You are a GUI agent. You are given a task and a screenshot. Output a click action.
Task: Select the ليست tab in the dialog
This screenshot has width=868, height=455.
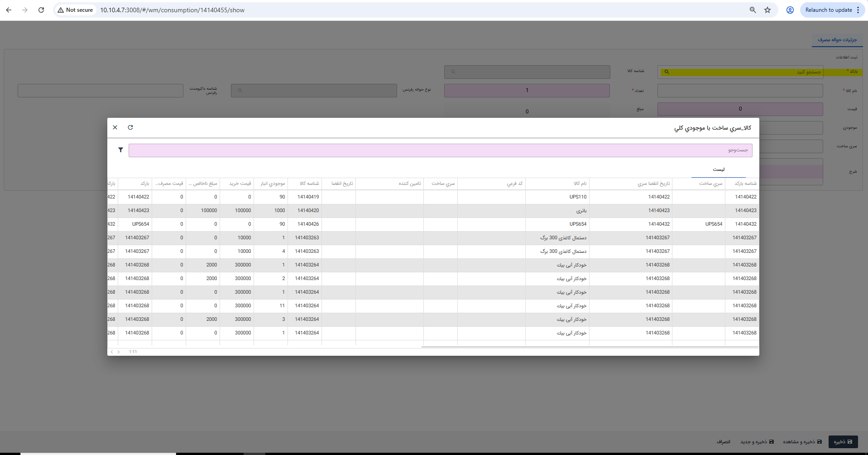click(x=718, y=169)
